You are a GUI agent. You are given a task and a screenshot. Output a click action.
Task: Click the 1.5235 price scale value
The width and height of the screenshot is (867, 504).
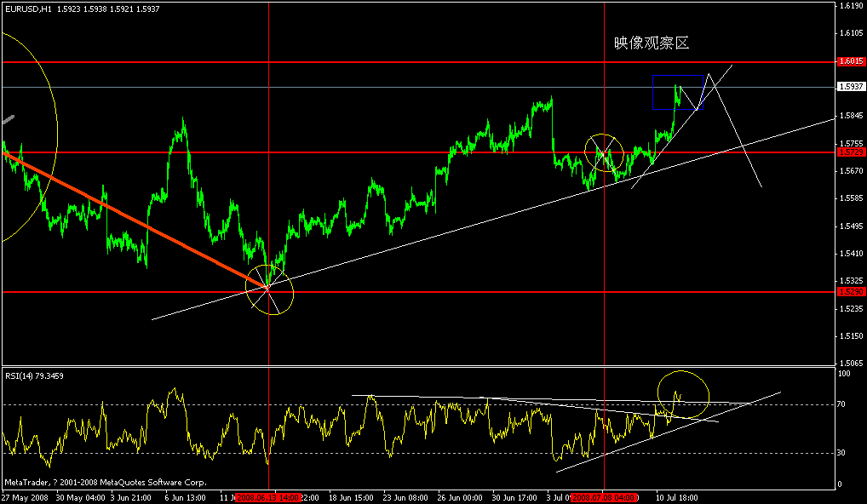click(x=851, y=308)
